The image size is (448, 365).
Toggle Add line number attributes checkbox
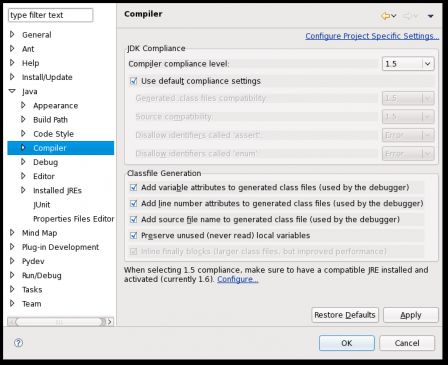[134, 203]
